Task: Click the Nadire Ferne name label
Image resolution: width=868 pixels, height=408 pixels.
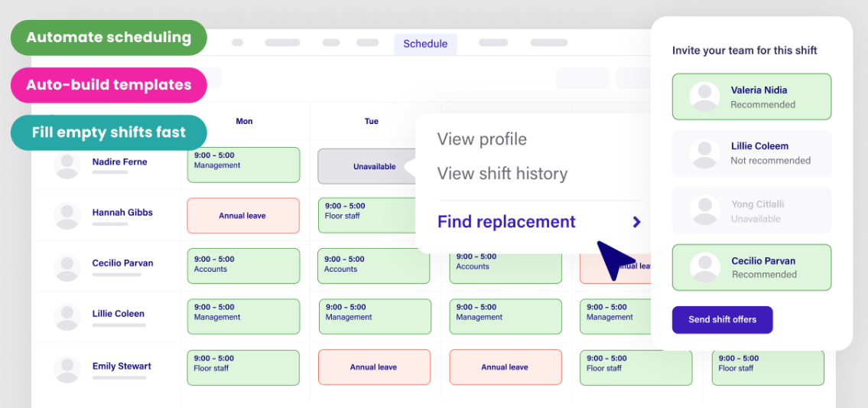Action: (119, 162)
